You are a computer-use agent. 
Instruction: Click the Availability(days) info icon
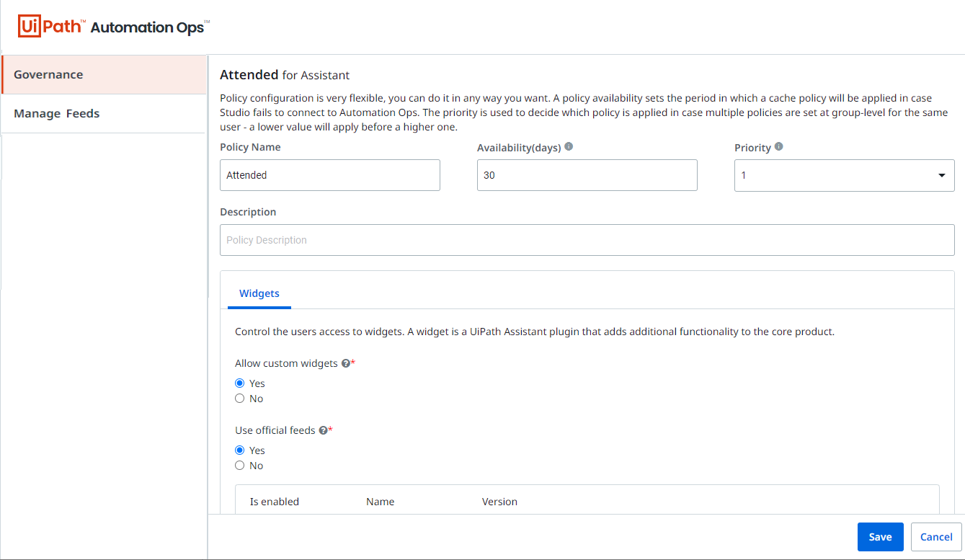tap(569, 146)
